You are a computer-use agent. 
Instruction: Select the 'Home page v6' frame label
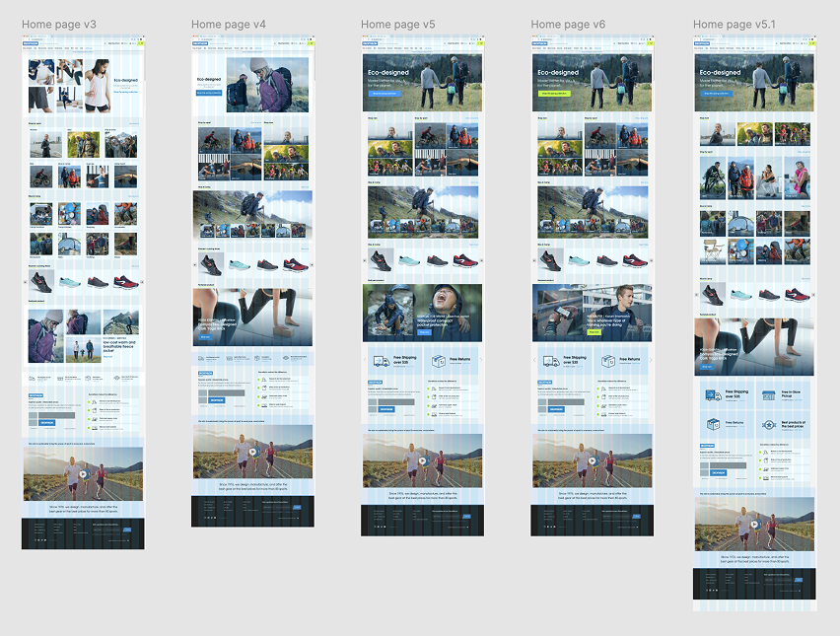click(568, 24)
